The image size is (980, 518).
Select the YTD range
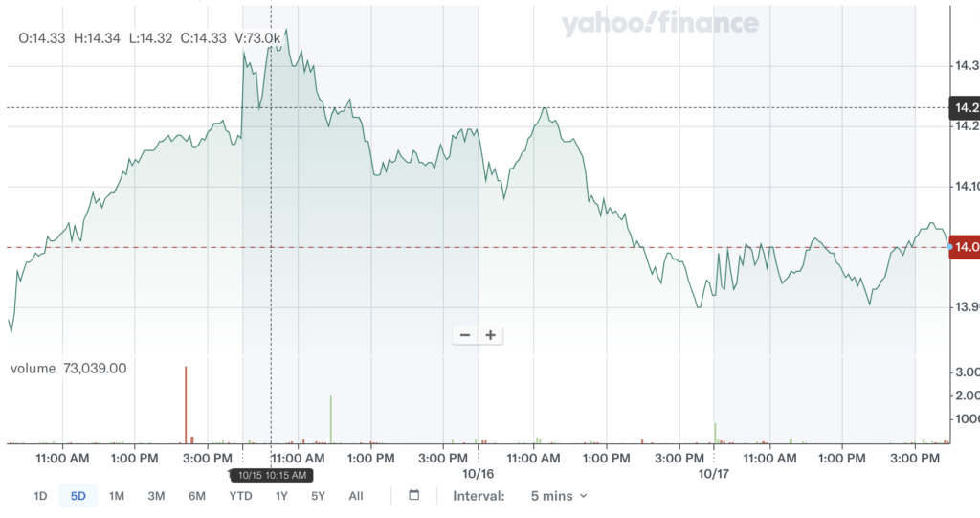point(240,496)
